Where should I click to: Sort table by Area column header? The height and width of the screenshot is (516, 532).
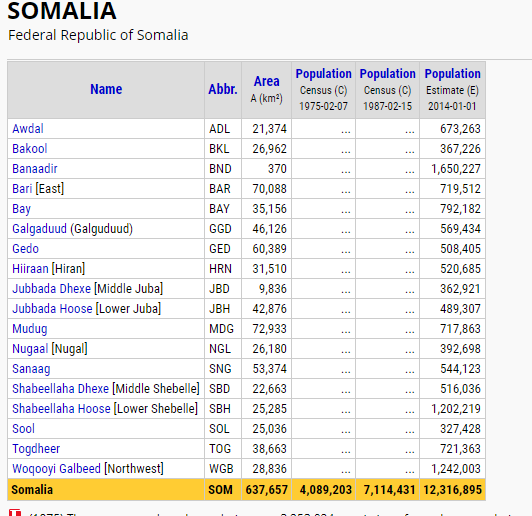coord(267,81)
